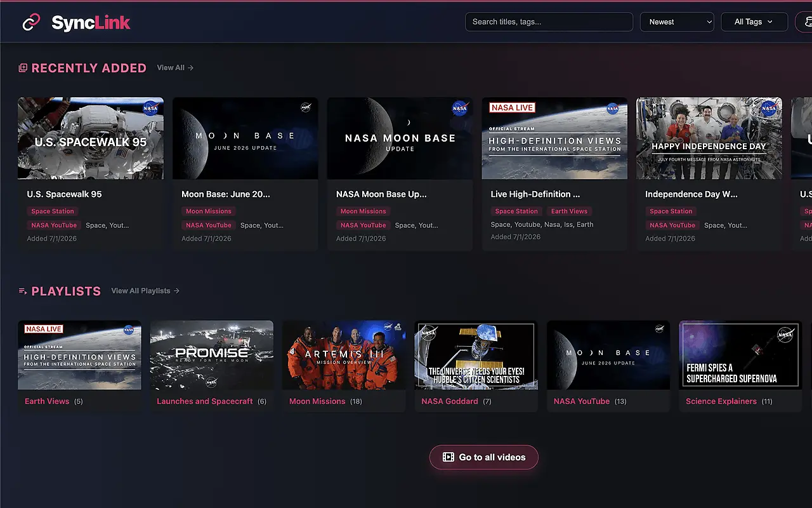The height and width of the screenshot is (508, 812).
Task: Open the NASA Live recently added video thumbnail
Action: 554,138
